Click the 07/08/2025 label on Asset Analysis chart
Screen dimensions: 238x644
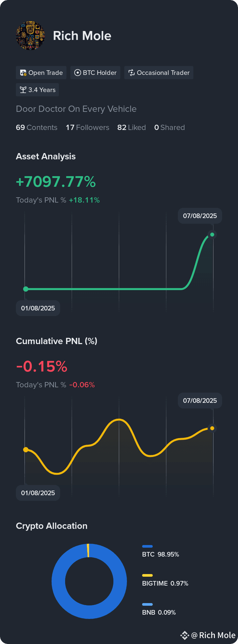coord(200,216)
